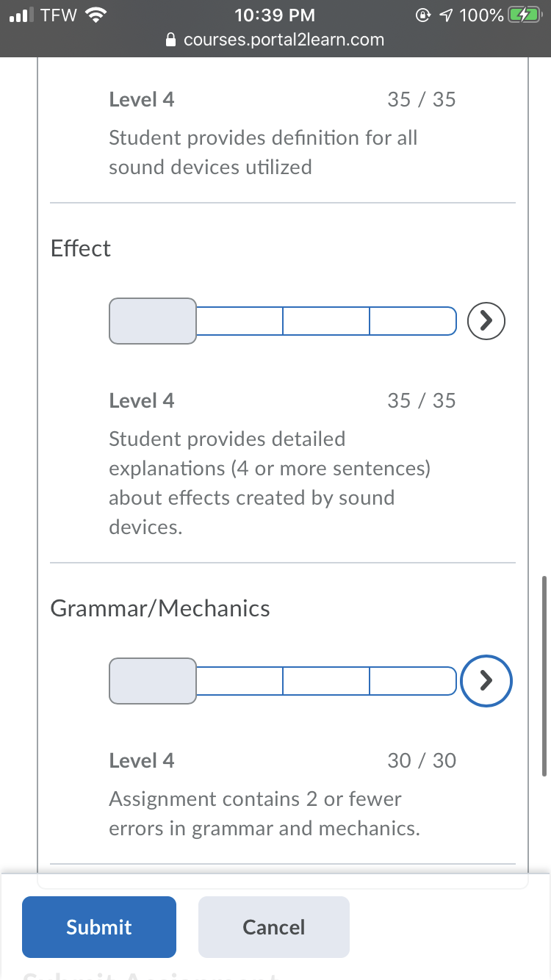Click the page scrollbar on the right edge
The width and height of the screenshot is (551, 980).
[x=544, y=676]
